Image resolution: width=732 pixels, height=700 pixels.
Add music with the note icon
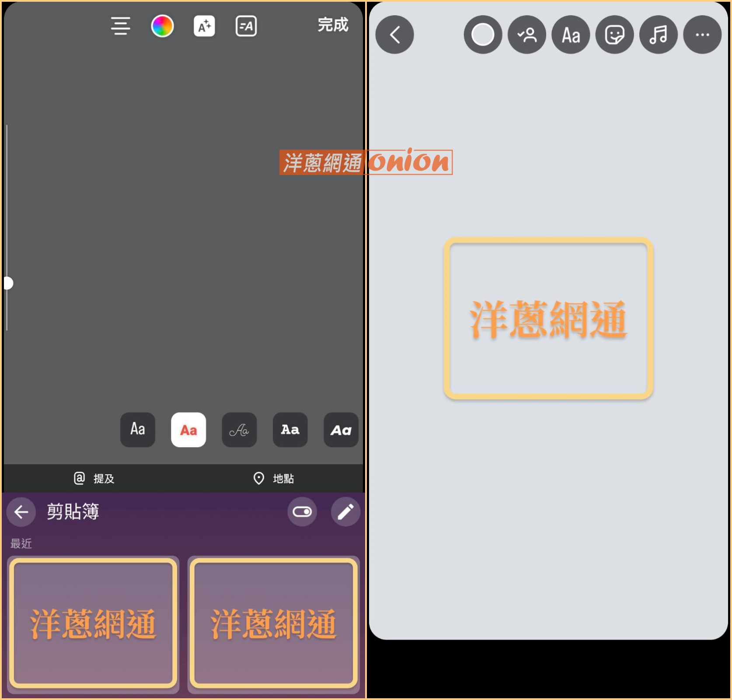(x=659, y=35)
